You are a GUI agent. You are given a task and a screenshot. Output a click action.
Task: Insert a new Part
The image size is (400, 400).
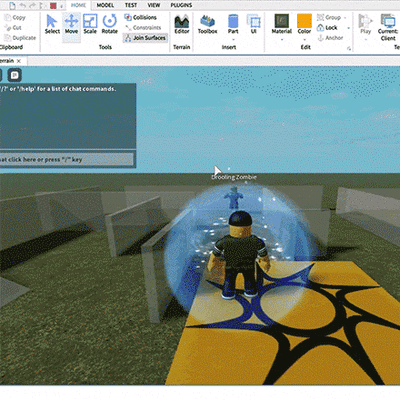coord(233,24)
